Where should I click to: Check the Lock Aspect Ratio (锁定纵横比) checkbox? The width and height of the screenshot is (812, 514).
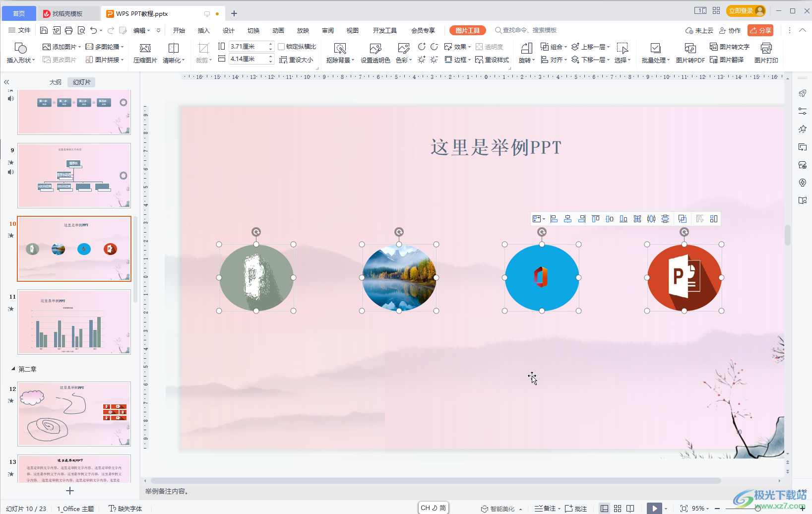pos(281,47)
